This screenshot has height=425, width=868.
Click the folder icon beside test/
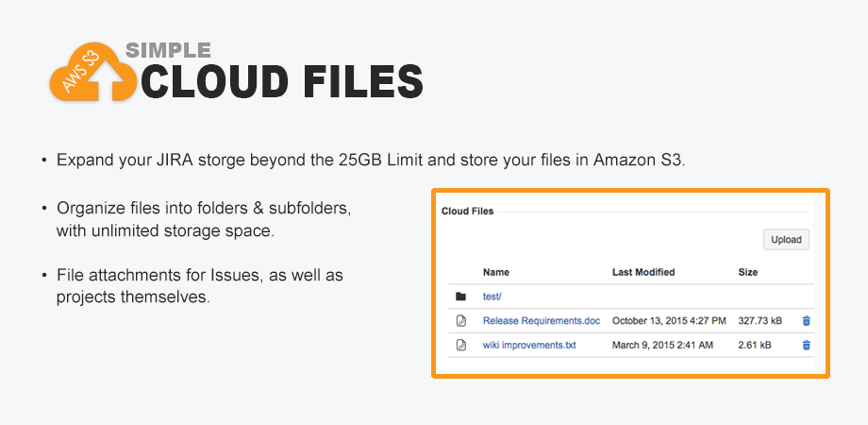pos(460,297)
